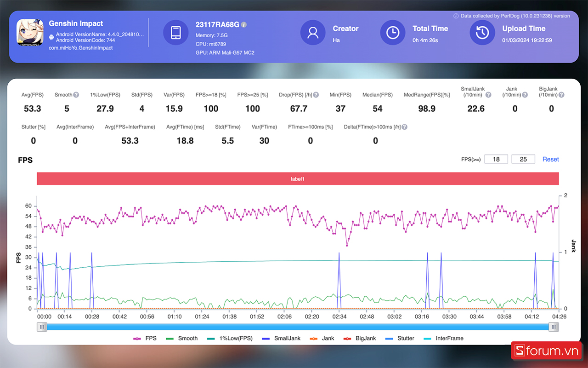Image resolution: width=588 pixels, height=368 pixels.
Task: Click the 02:34 tick on the time axis
Action: pos(339,316)
